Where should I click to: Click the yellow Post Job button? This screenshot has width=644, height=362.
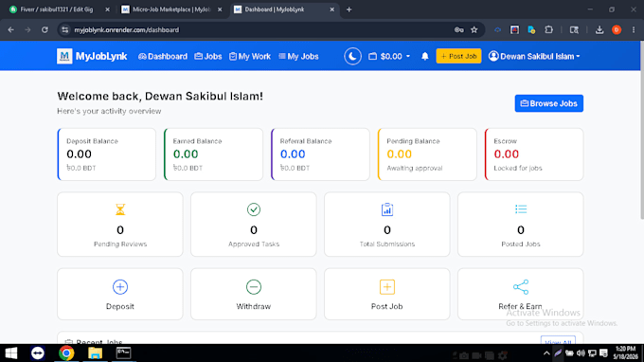pyautogui.click(x=458, y=56)
